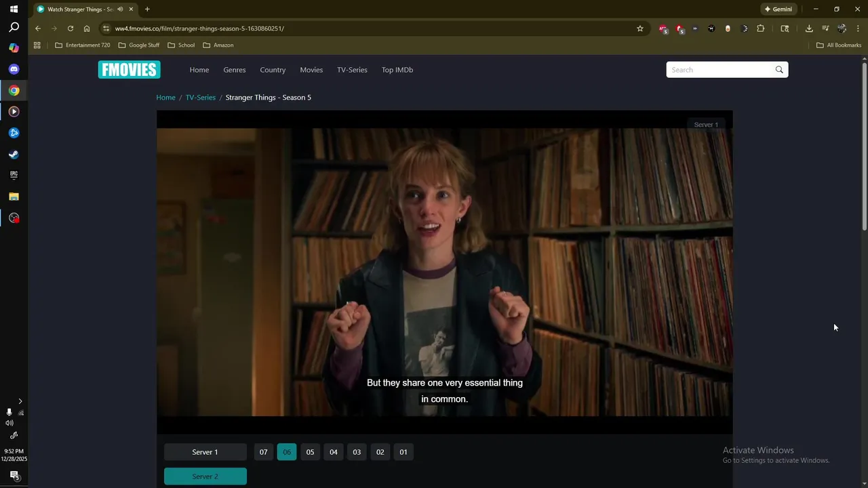This screenshot has height=488, width=868.
Task: Click 'Stranger Things - Season 5' breadcrumb text
Action: [269, 98]
